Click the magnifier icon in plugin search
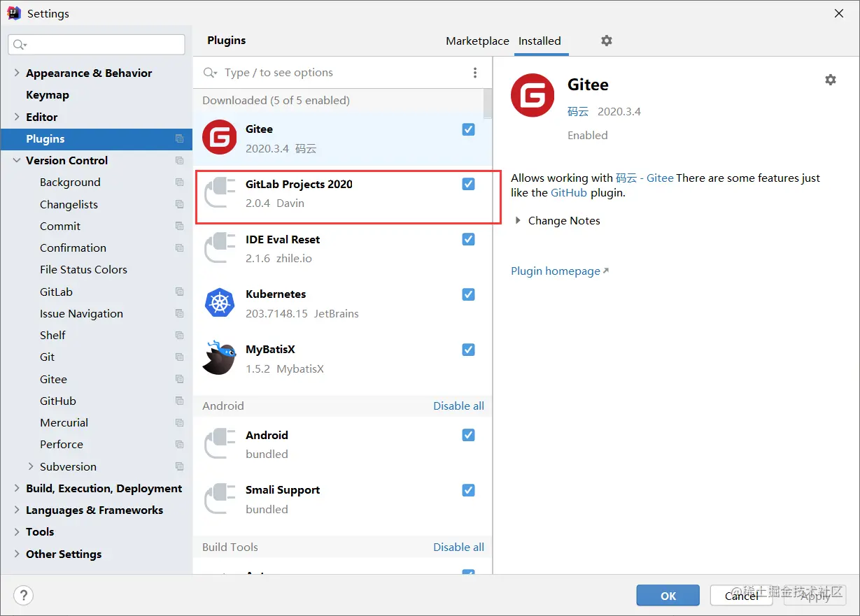 tap(210, 73)
